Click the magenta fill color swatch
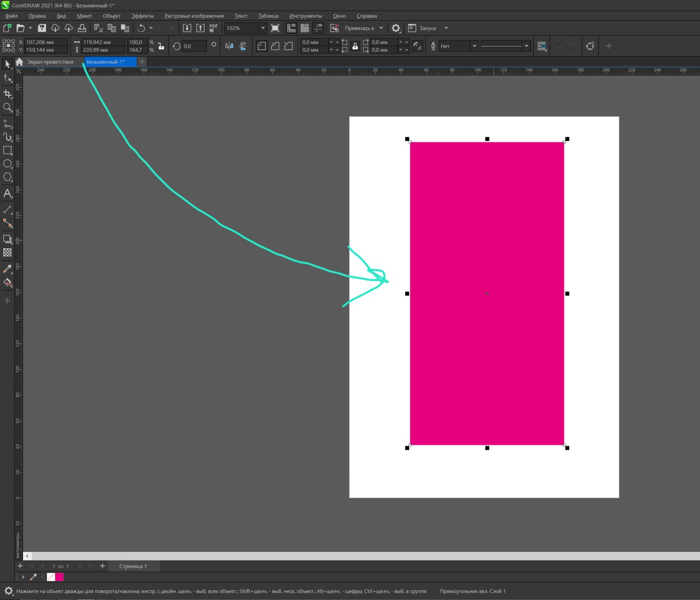 coord(59,577)
